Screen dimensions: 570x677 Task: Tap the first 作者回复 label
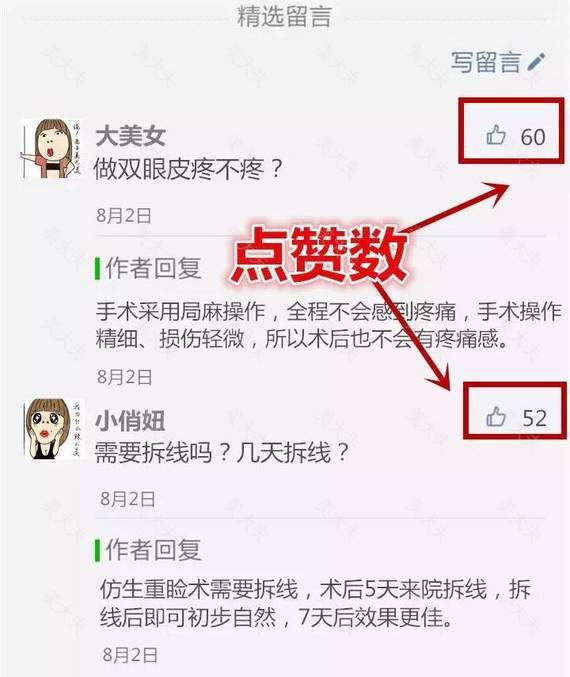click(153, 268)
